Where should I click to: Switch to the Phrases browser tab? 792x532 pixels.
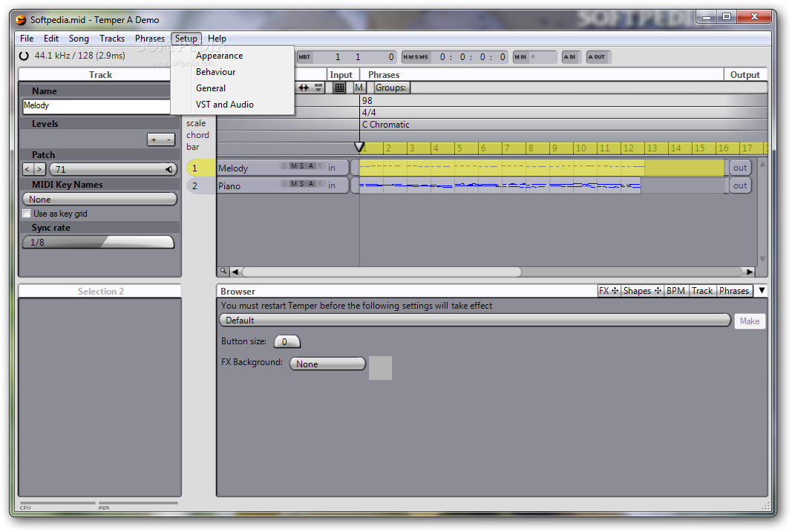[x=734, y=291]
